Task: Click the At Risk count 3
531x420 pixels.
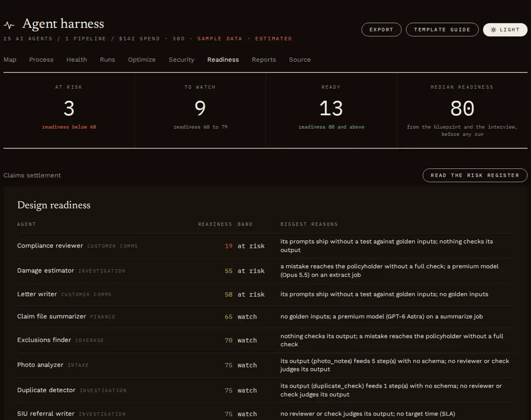Action: [x=69, y=108]
